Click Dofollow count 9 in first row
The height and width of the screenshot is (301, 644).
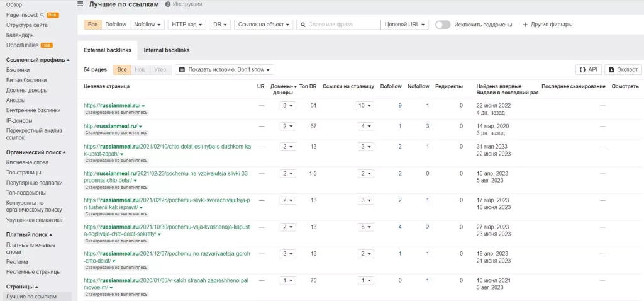click(400, 106)
